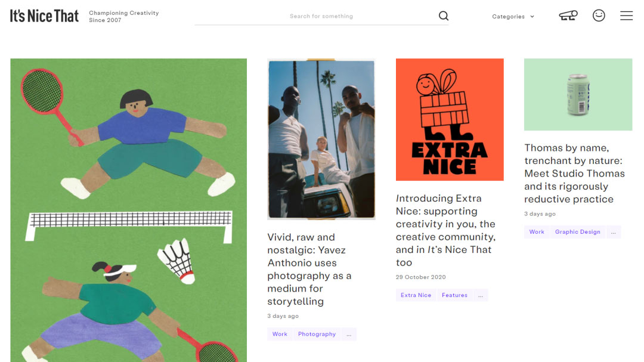
Task: Select the Photography tag
Action: point(317,335)
